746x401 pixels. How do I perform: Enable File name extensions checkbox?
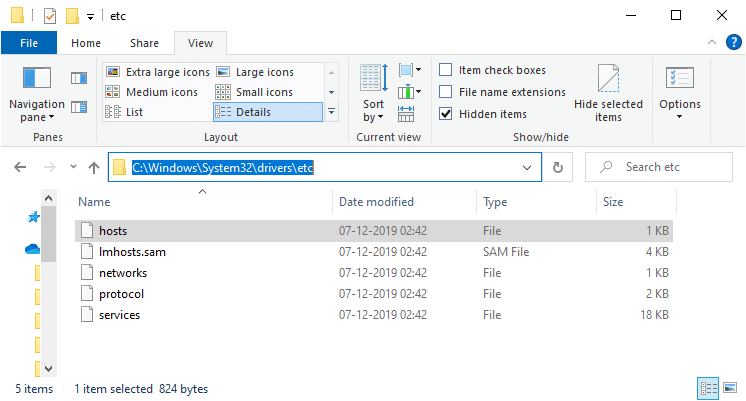[x=446, y=92]
